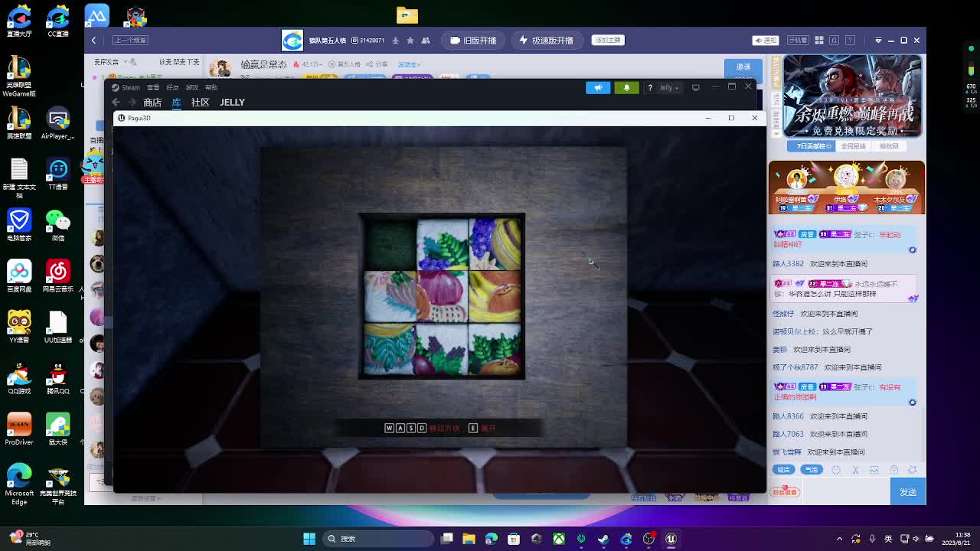
Task: Open Xbox app from the taskbar
Action: click(559, 539)
